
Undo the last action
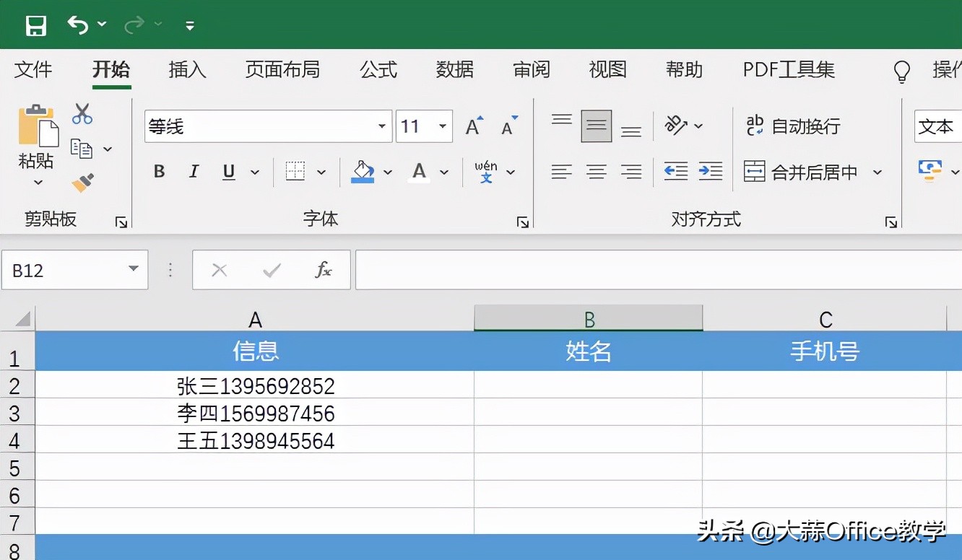77,25
